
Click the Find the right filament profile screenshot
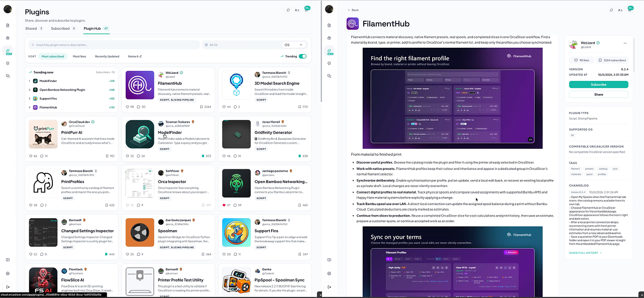[x=453, y=98]
